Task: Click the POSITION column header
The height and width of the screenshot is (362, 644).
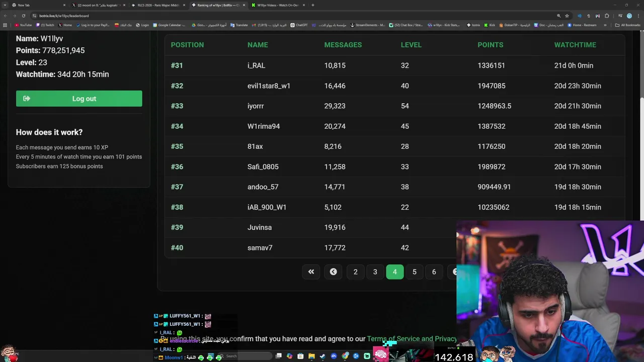Action: (x=187, y=45)
